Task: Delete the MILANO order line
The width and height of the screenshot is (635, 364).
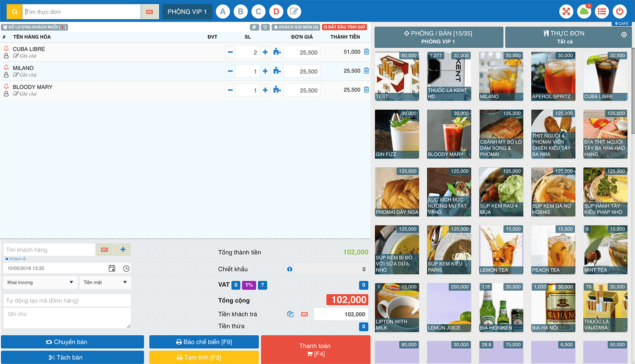Action: tap(366, 71)
